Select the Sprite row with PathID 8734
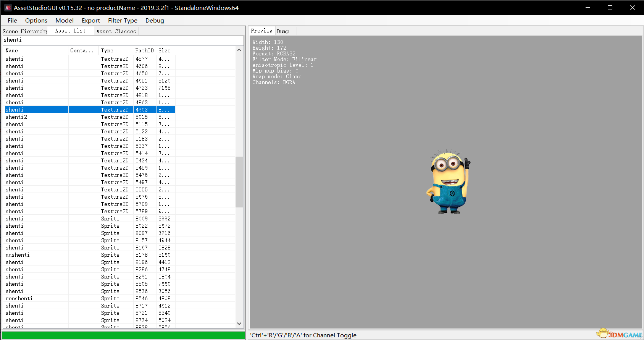This screenshot has height=340, width=644. pos(90,320)
